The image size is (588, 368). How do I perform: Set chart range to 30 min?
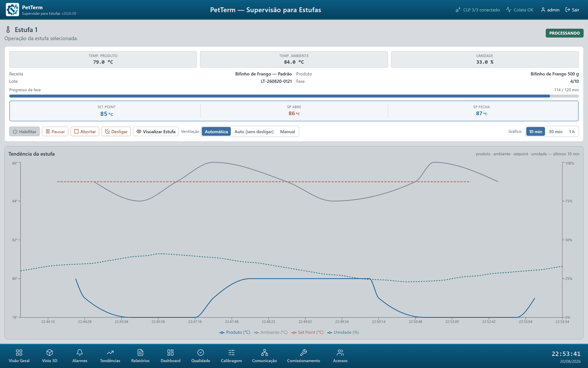(x=556, y=132)
